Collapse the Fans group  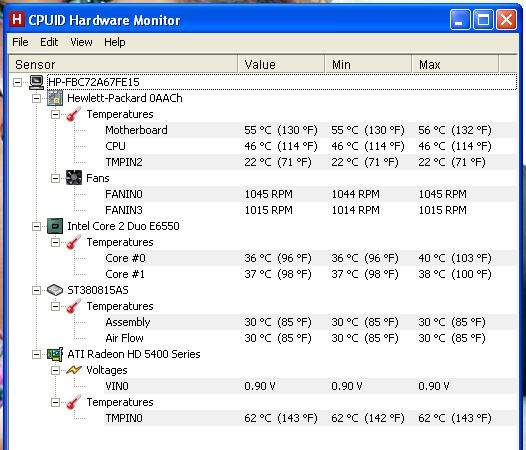click(x=55, y=178)
